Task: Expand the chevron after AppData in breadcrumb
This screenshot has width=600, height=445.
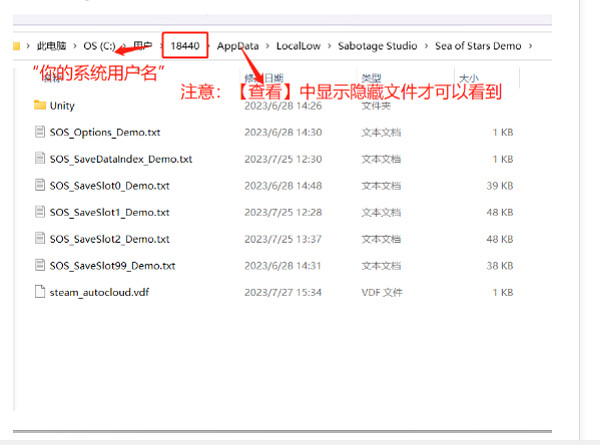Action: [267, 46]
